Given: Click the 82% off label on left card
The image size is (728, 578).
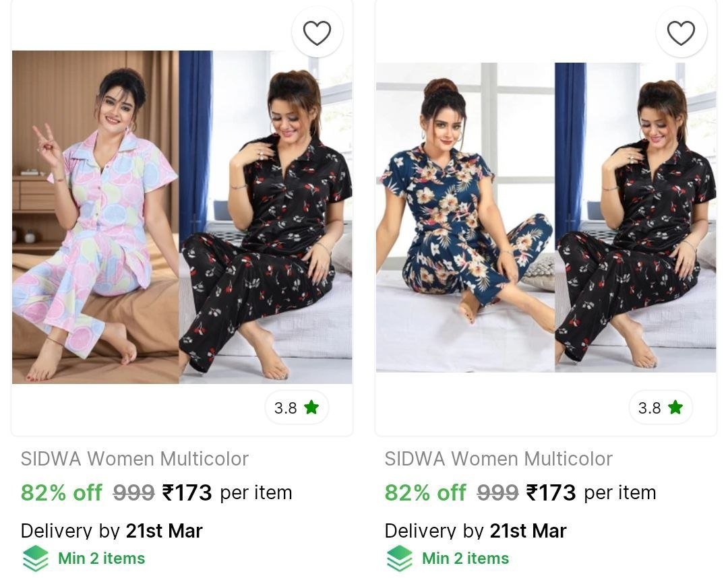Looking at the screenshot, I should (x=61, y=492).
